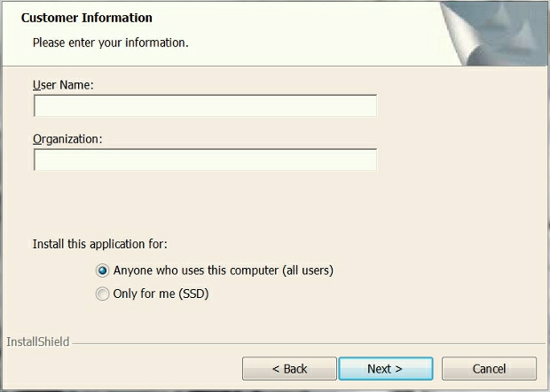Screen dimensions: 550x392
Task: Click the empty space left of the Back button
Action: coord(124,368)
